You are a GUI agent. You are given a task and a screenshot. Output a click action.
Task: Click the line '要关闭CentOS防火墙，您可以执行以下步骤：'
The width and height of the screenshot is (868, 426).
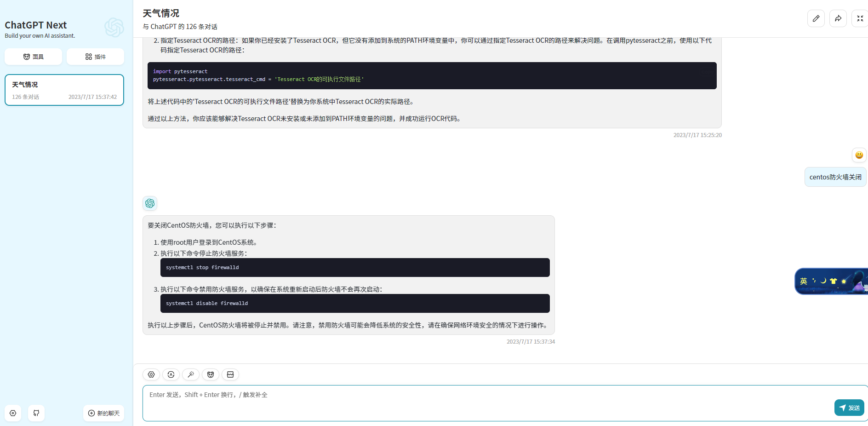point(212,225)
